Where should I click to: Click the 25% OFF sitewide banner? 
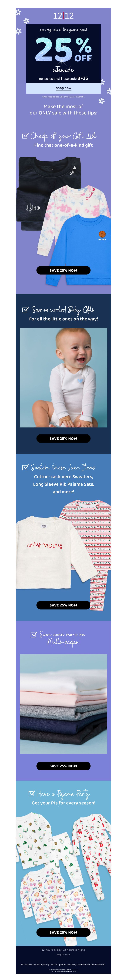coord(63,54)
